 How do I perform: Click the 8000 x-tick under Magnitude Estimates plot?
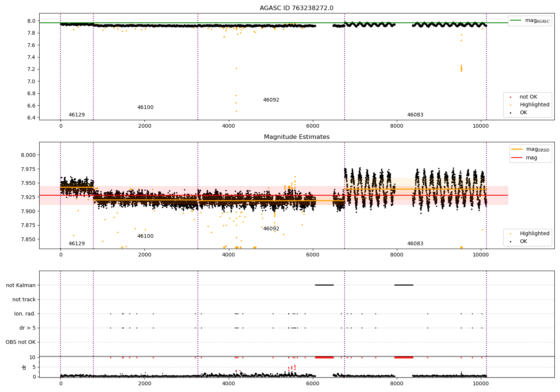[396, 255]
